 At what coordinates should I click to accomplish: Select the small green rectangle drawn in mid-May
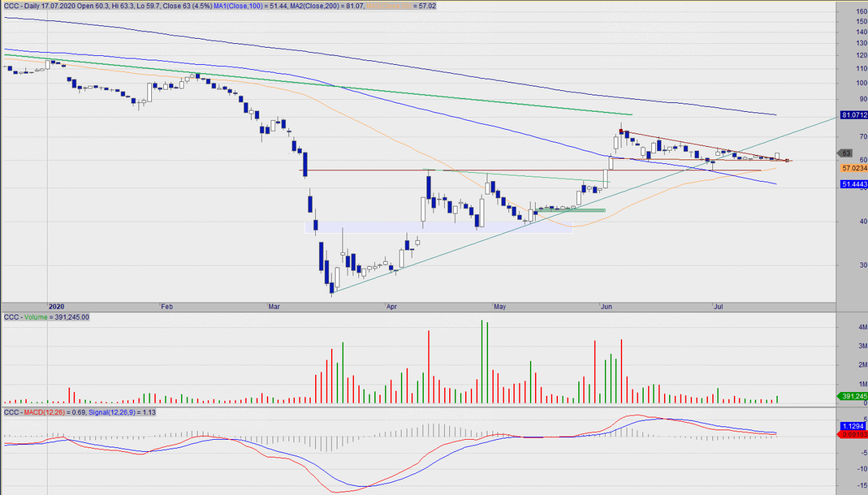click(571, 210)
